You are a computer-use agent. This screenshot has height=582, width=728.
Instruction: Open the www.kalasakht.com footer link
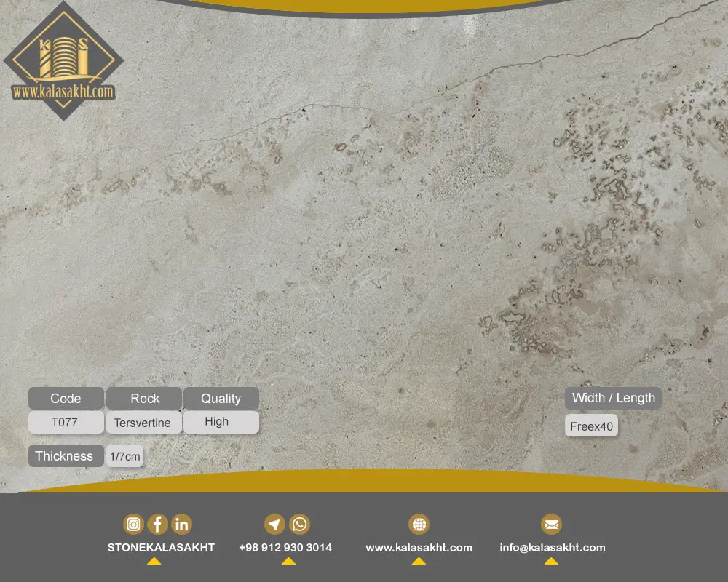(419, 548)
